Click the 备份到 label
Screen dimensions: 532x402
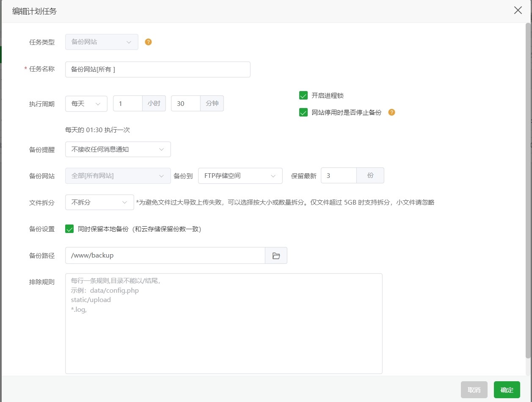pos(183,176)
